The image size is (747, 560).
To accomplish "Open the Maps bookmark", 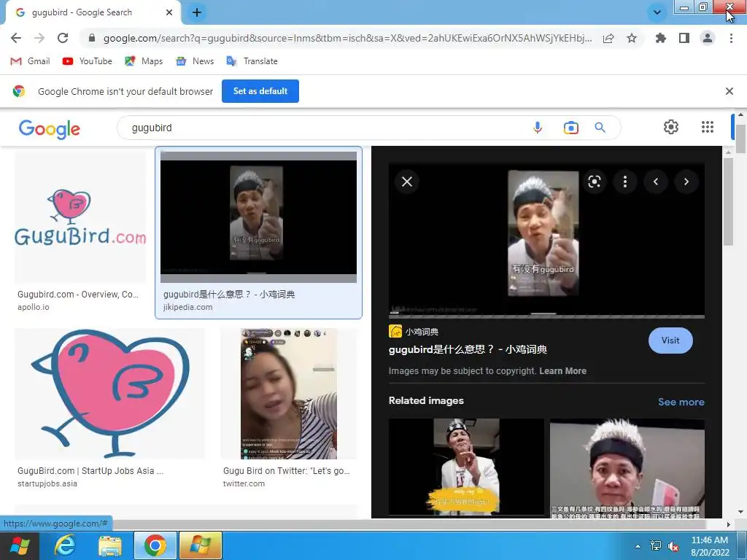I will [x=144, y=61].
